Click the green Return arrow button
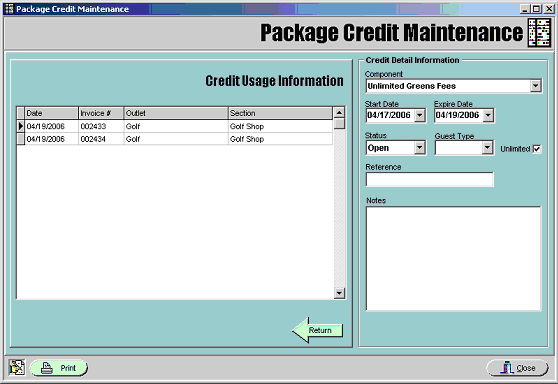558x384 pixels. click(317, 330)
